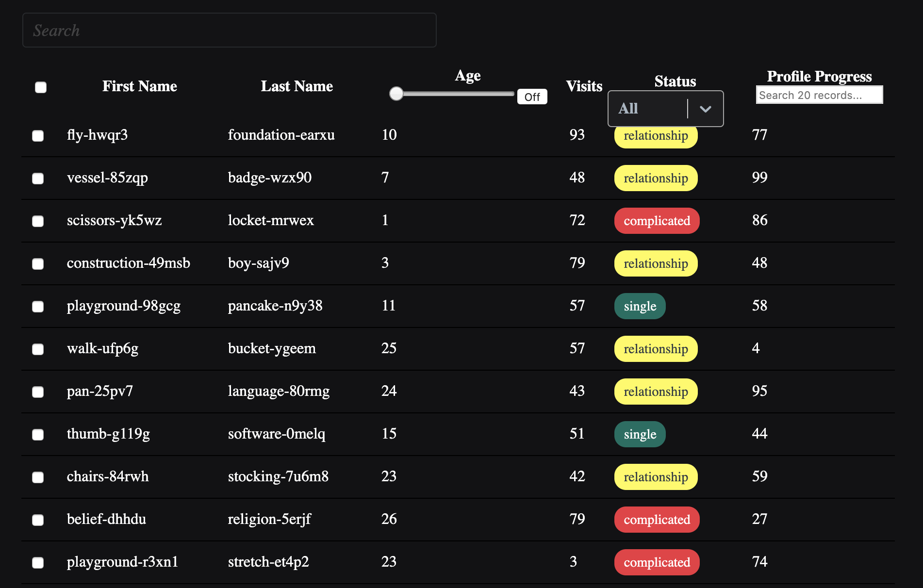Toggle the select-all checkbox in header
The height and width of the screenshot is (588, 923).
[41, 87]
